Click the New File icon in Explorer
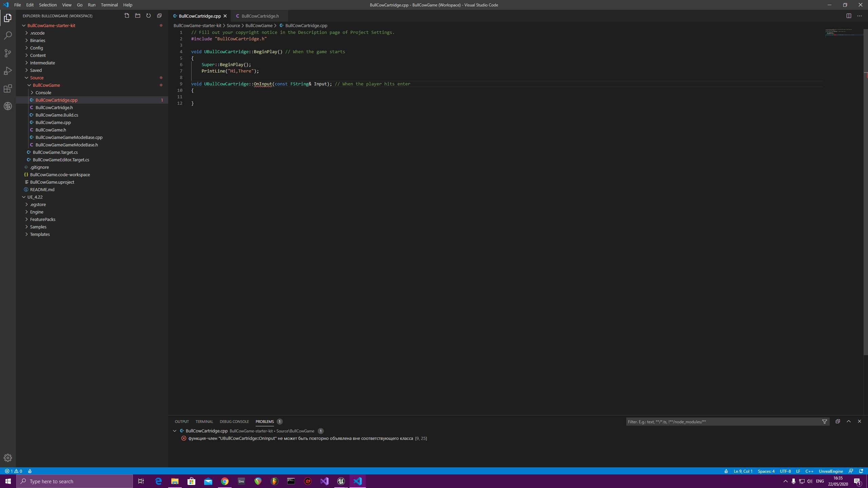The image size is (868, 488). [x=127, y=15]
